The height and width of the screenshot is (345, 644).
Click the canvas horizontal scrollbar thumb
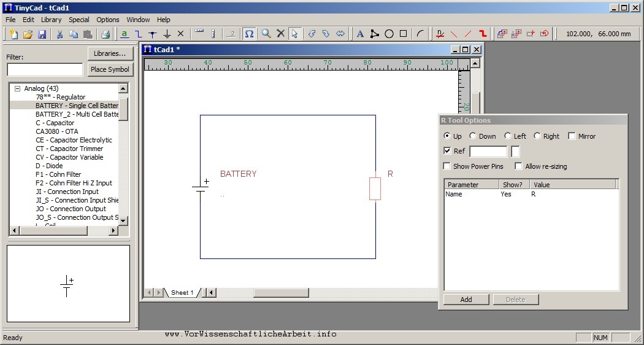[x=281, y=293]
